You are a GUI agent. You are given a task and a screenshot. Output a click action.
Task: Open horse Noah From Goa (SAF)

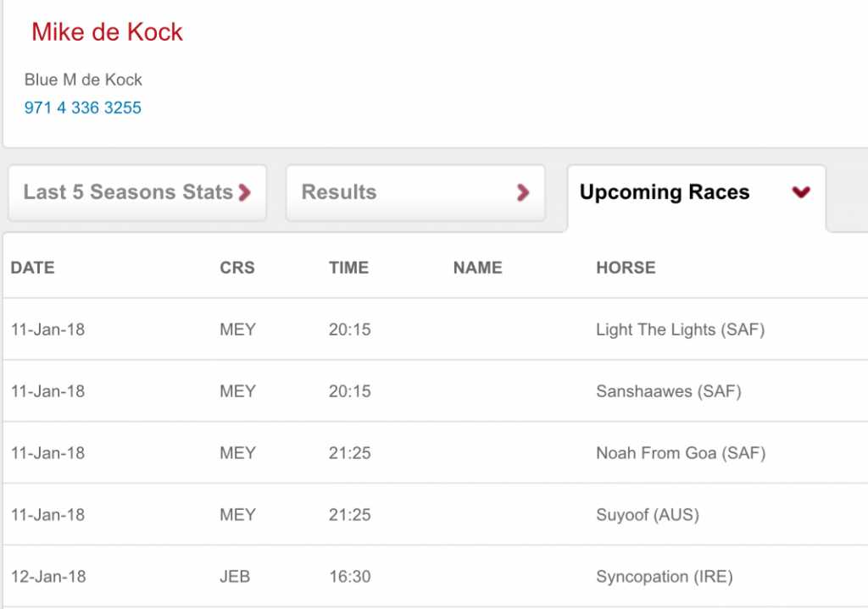680,453
